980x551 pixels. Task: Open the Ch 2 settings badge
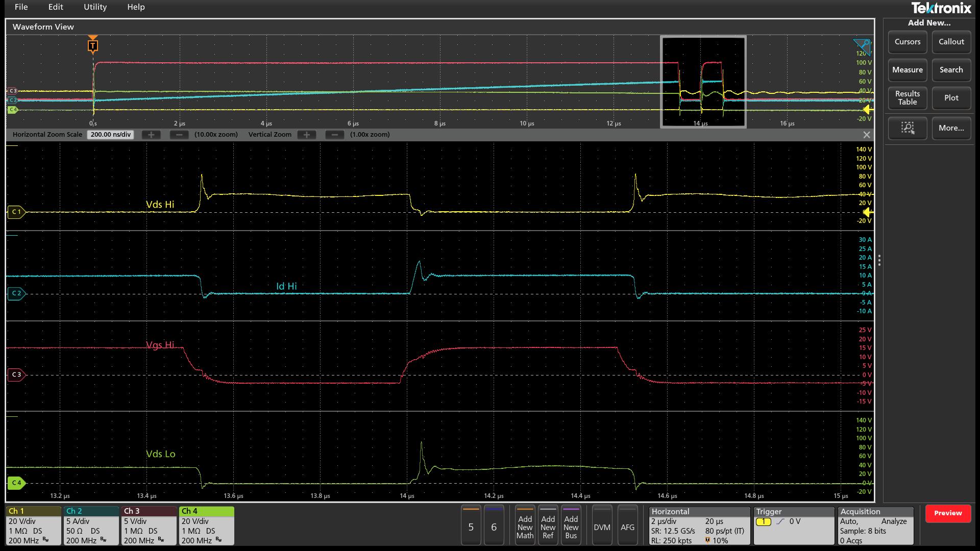[91, 525]
